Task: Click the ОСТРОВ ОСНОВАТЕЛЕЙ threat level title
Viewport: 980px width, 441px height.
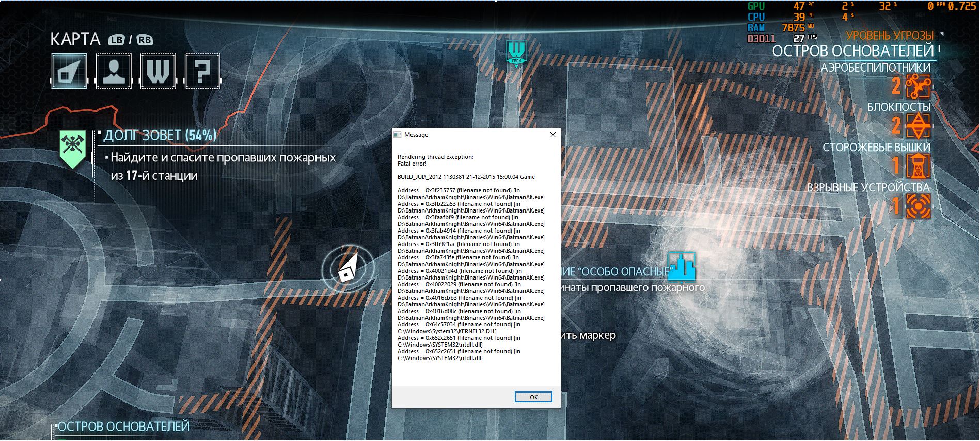Action: point(853,51)
